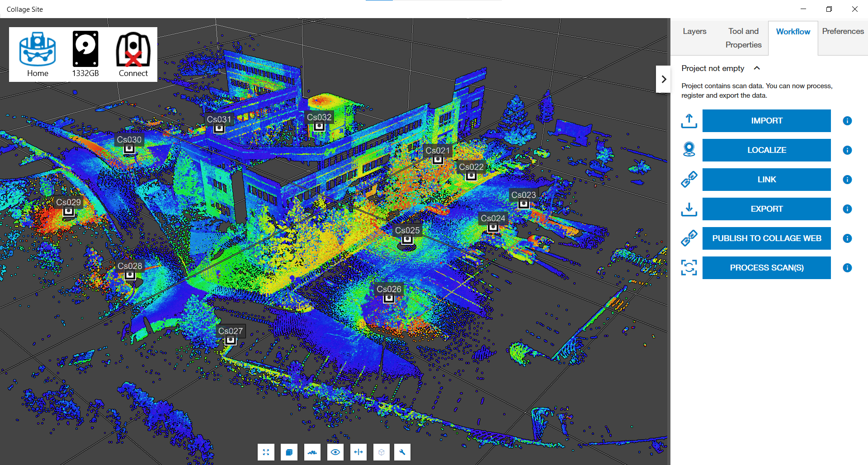This screenshot has height=465, width=868.
Task: Collapse the right side panel with arrow
Action: coord(663,79)
